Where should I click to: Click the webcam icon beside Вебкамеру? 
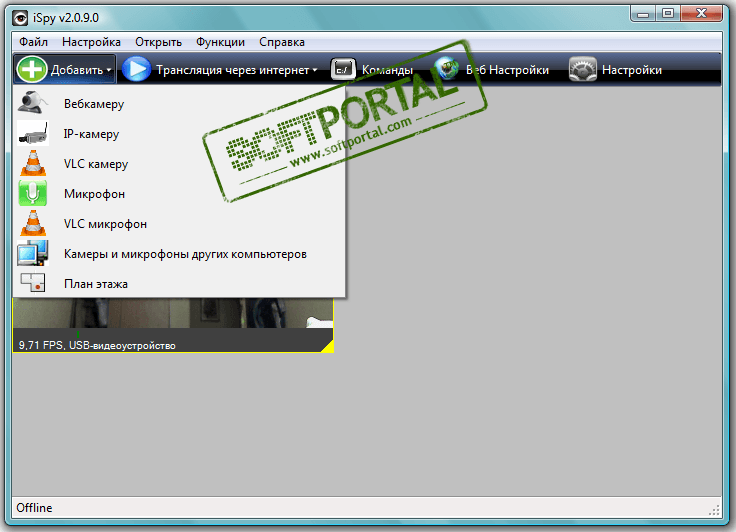pyautogui.click(x=33, y=103)
